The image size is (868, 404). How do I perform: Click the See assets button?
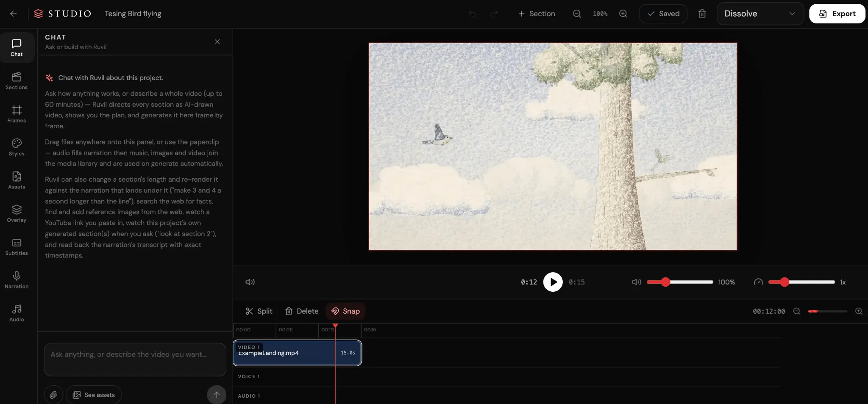(x=94, y=395)
